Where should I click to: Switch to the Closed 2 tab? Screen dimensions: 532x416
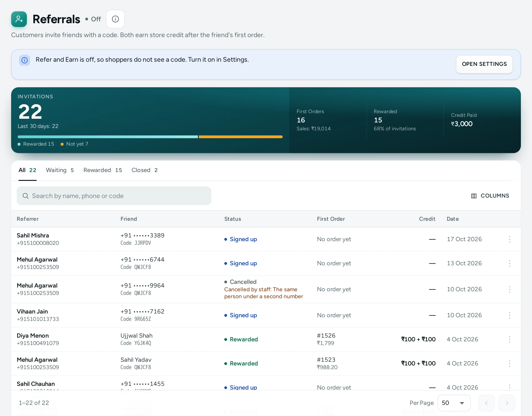pyautogui.click(x=145, y=170)
